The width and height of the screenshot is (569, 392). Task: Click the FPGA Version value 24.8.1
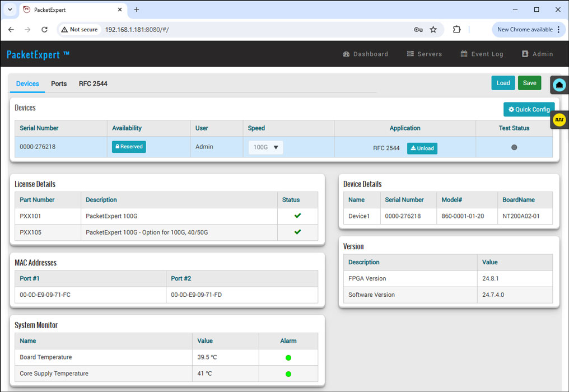[490, 279]
